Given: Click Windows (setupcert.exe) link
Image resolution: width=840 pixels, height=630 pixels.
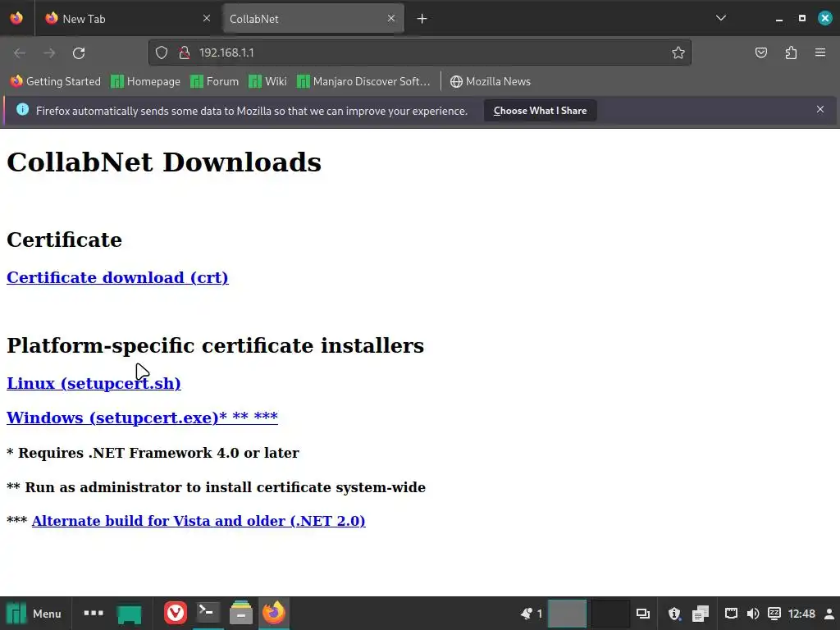Looking at the screenshot, I should point(142,418).
